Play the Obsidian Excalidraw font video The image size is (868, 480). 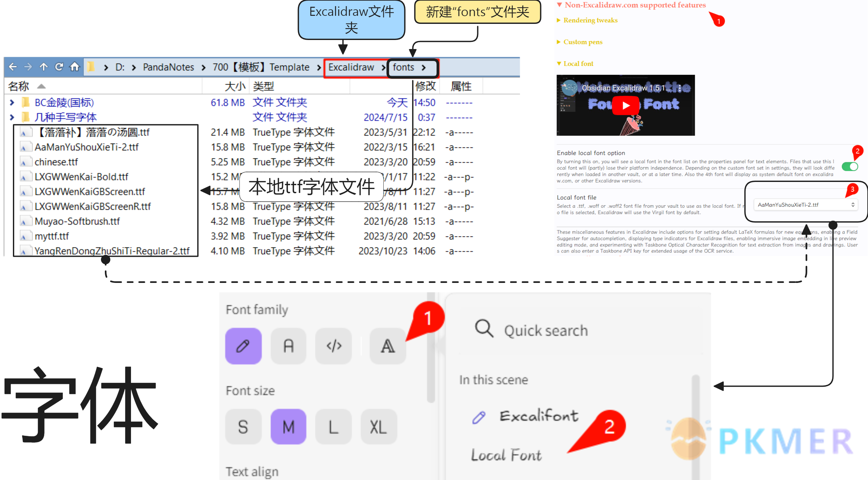pyautogui.click(x=626, y=105)
